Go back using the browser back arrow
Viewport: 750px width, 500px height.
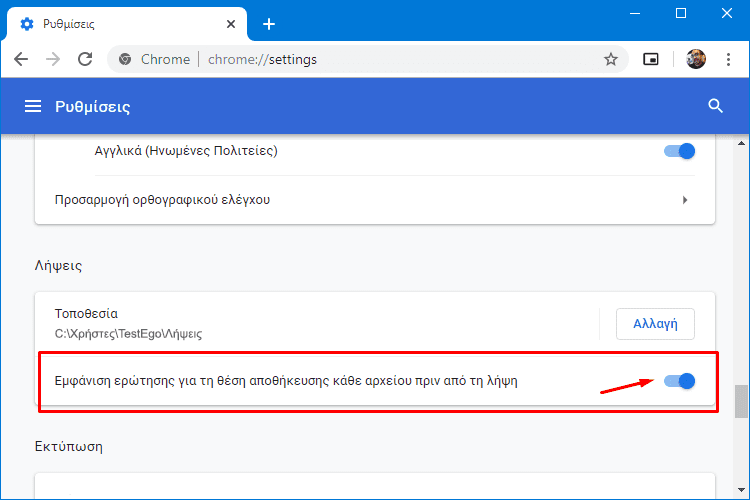coord(21,59)
